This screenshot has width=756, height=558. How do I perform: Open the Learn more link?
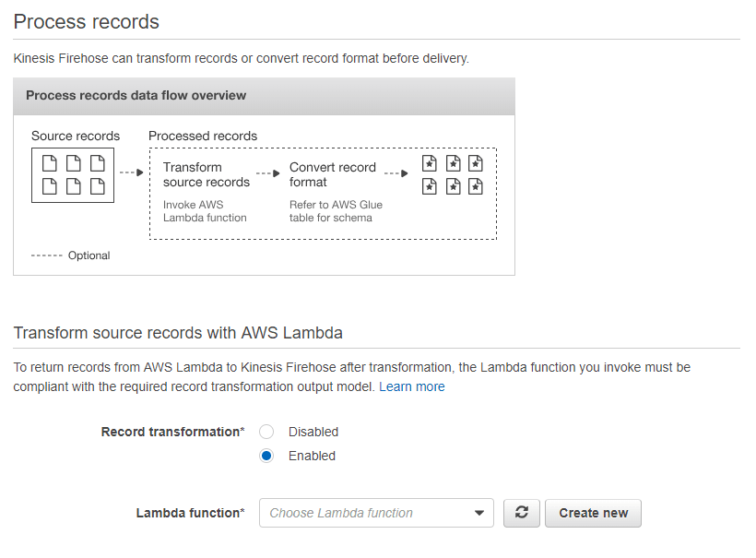(x=411, y=386)
